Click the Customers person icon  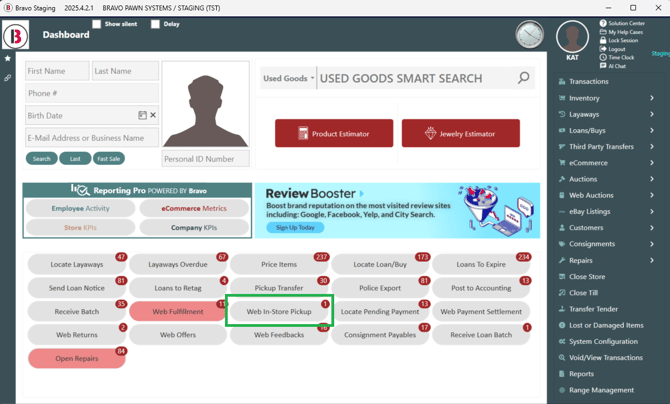(562, 228)
